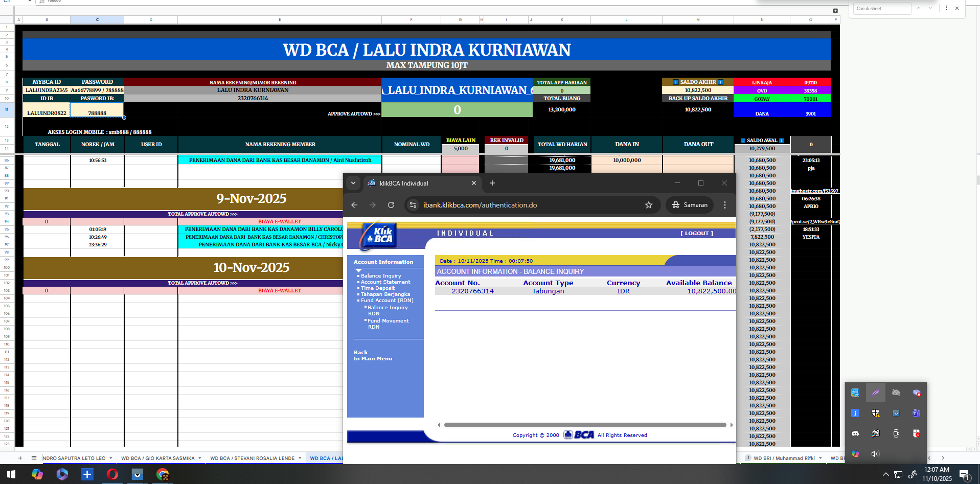Viewport: 980px width, 484px height.
Task: Click the 9-Nov-2025 date banner row
Action: [x=183, y=199]
